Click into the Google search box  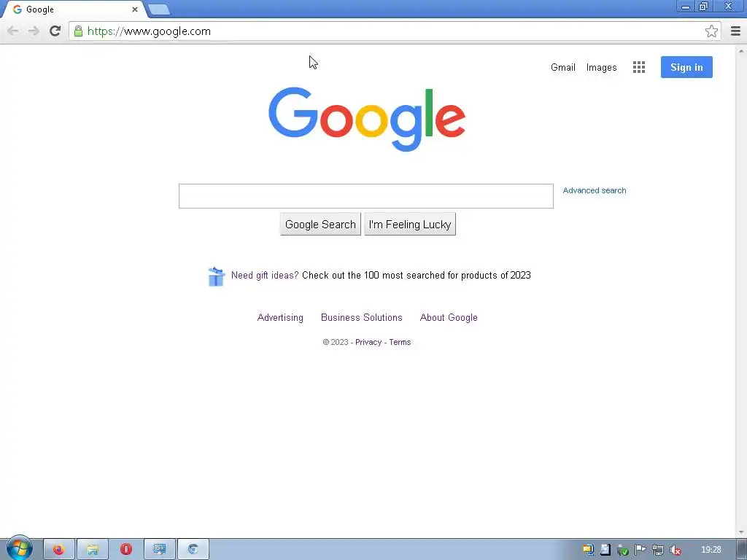click(x=366, y=196)
